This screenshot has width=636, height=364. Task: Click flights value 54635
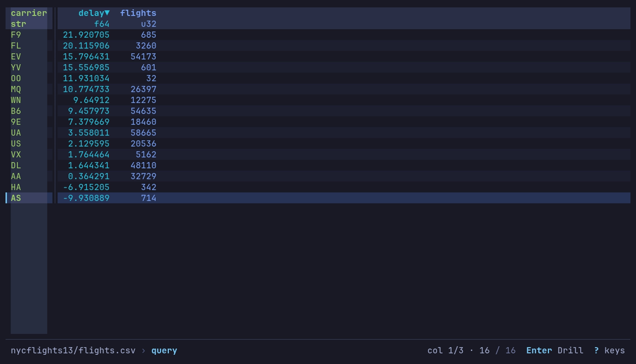click(x=143, y=111)
